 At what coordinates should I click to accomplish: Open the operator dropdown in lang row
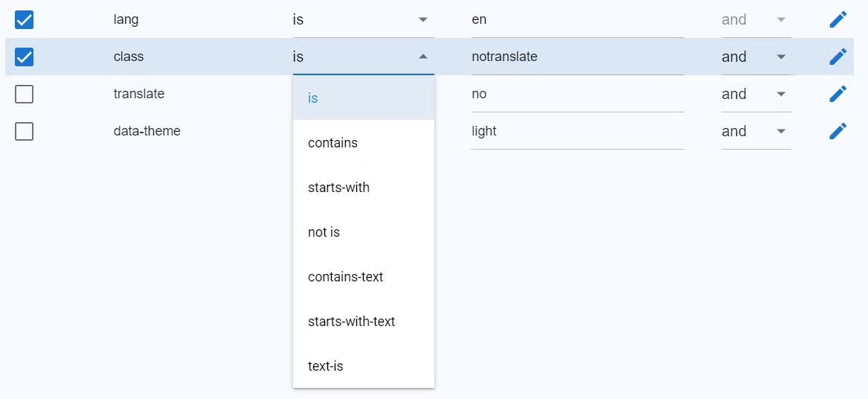coord(363,20)
